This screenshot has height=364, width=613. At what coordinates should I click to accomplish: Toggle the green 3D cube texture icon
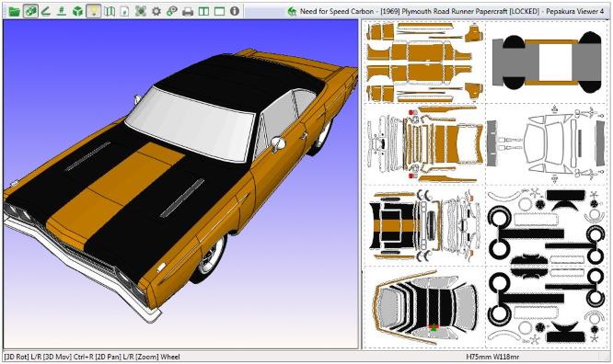tap(77, 11)
